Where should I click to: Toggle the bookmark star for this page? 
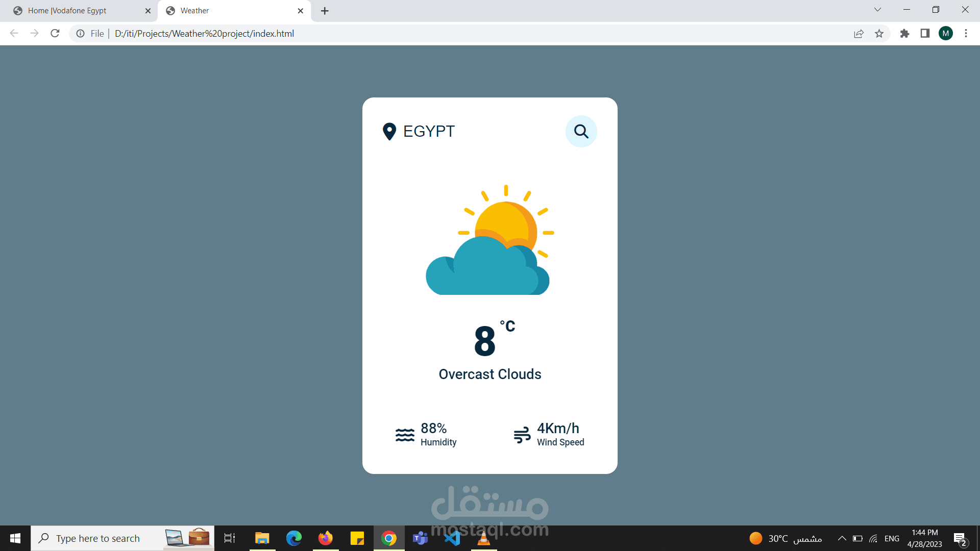(x=879, y=33)
